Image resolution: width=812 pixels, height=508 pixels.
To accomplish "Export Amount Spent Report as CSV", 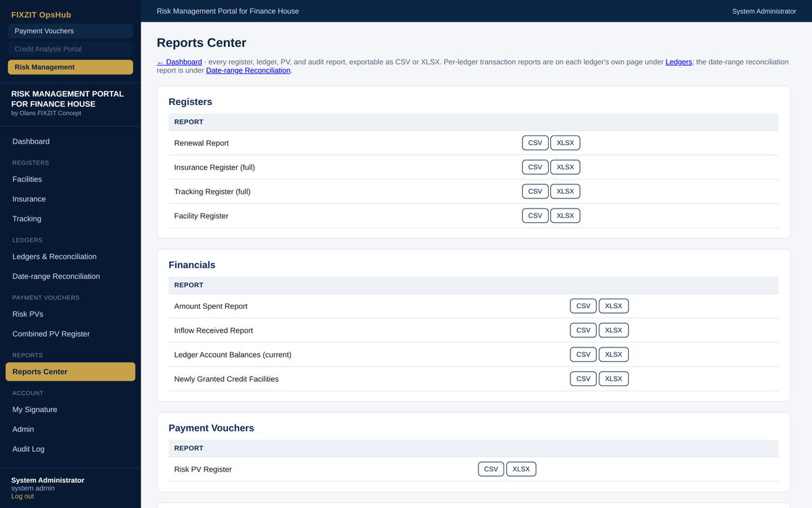I will click(583, 306).
